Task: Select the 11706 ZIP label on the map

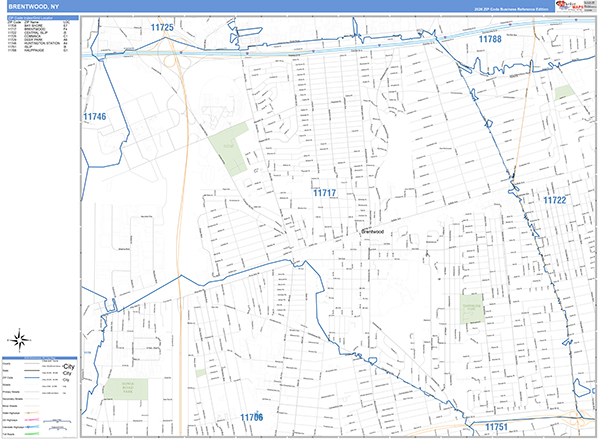Action: [x=251, y=416]
